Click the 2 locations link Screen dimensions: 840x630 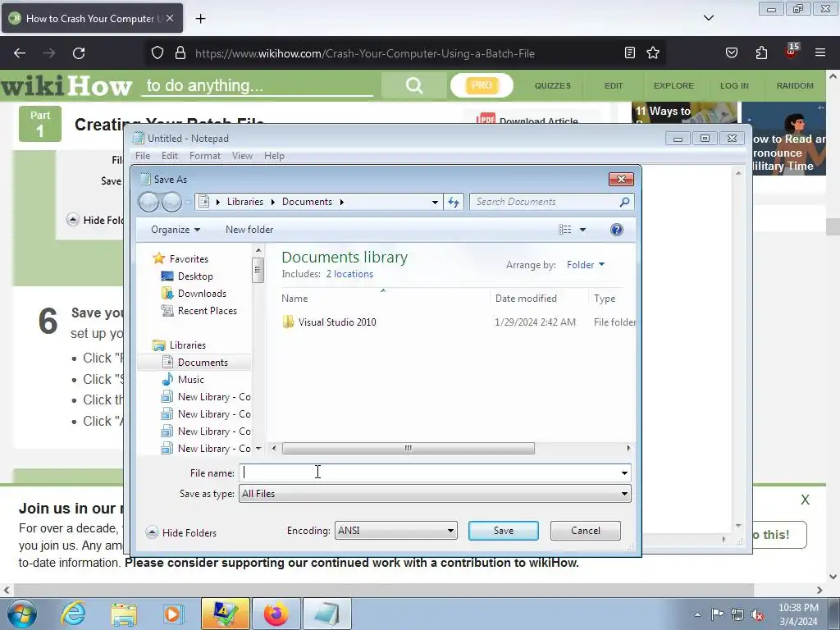tap(349, 274)
